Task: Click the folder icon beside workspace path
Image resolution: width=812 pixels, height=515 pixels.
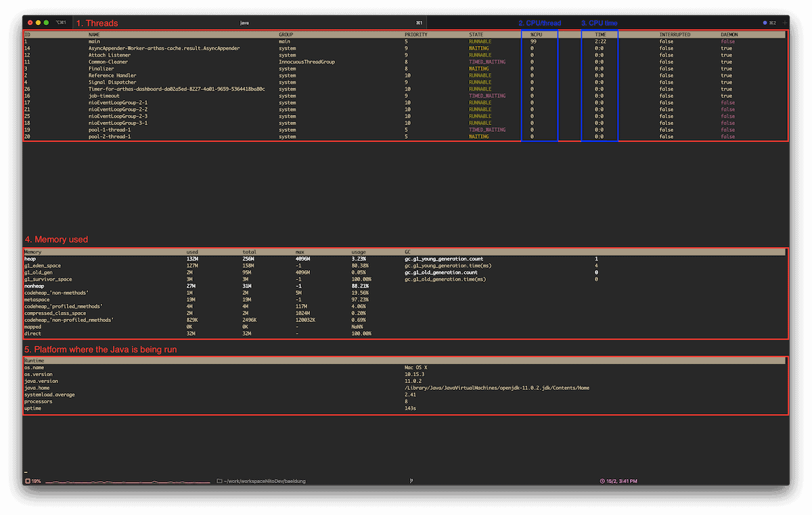Action: tap(219, 481)
